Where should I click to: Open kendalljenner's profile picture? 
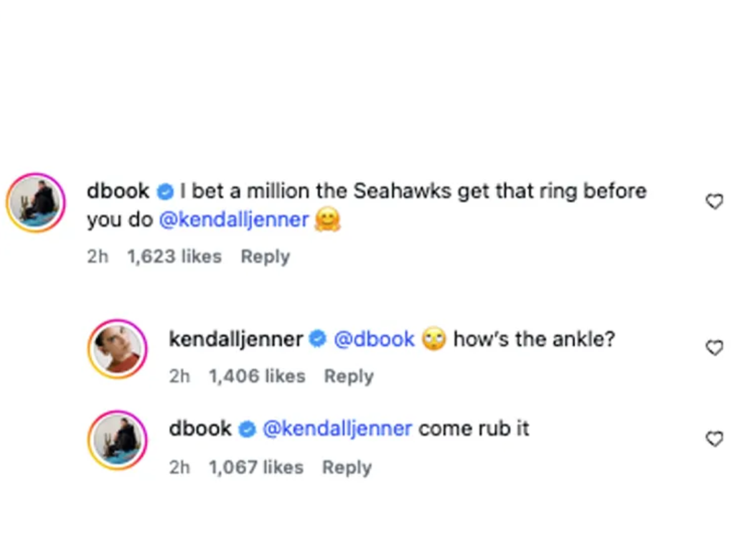(x=118, y=349)
